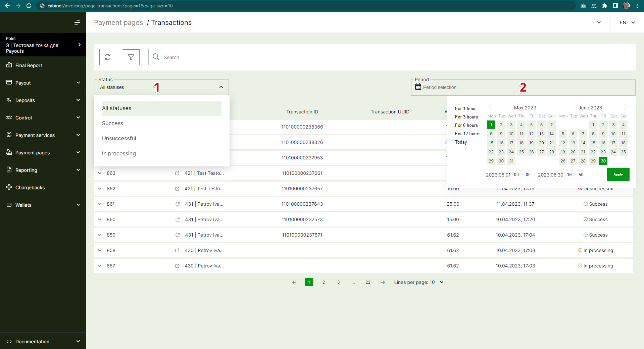Open external link icon for row 859
This screenshot has width=644, height=349.
click(178, 235)
